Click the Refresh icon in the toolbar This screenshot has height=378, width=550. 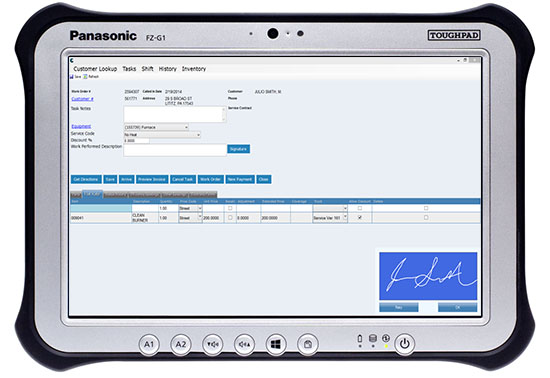click(x=85, y=76)
